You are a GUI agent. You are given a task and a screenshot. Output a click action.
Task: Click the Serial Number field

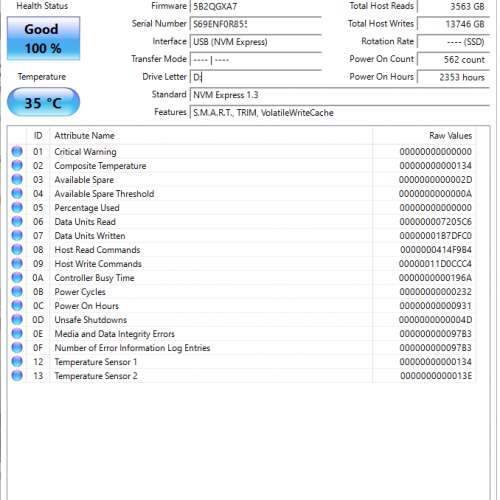(x=256, y=24)
